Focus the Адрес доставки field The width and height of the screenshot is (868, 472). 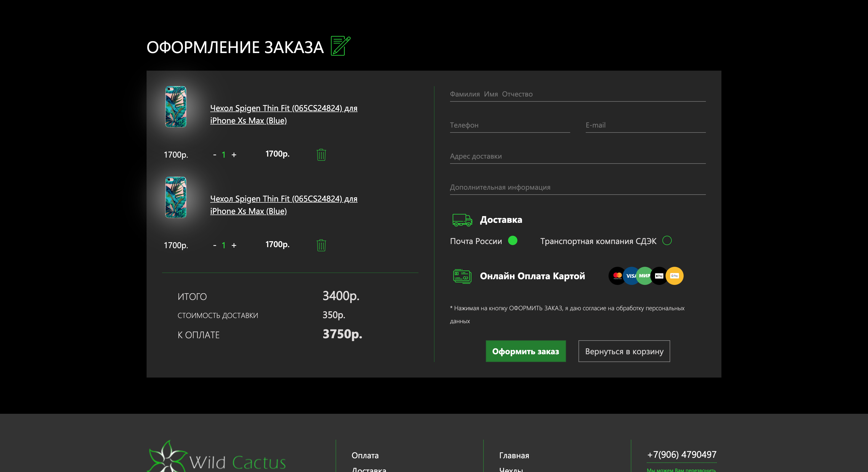coord(577,156)
